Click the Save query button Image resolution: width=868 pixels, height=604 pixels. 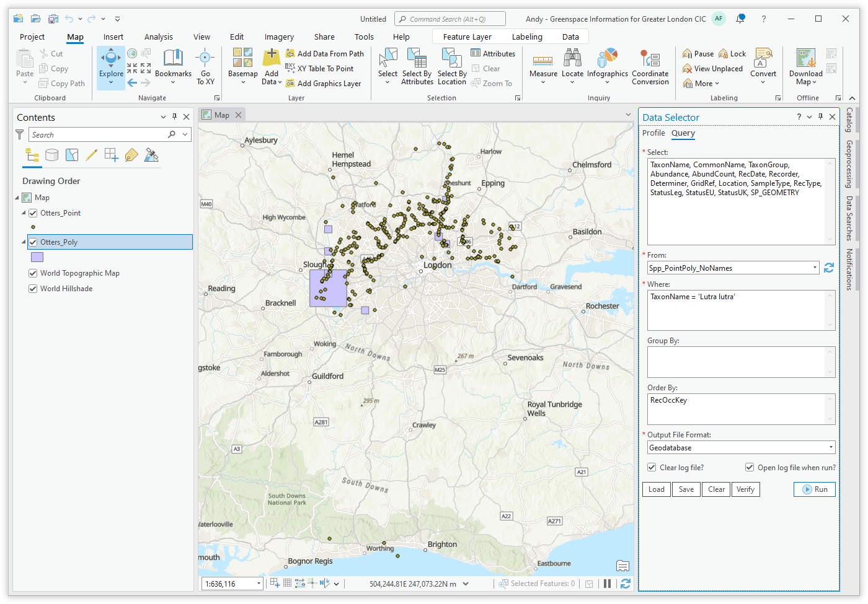pyautogui.click(x=686, y=489)
